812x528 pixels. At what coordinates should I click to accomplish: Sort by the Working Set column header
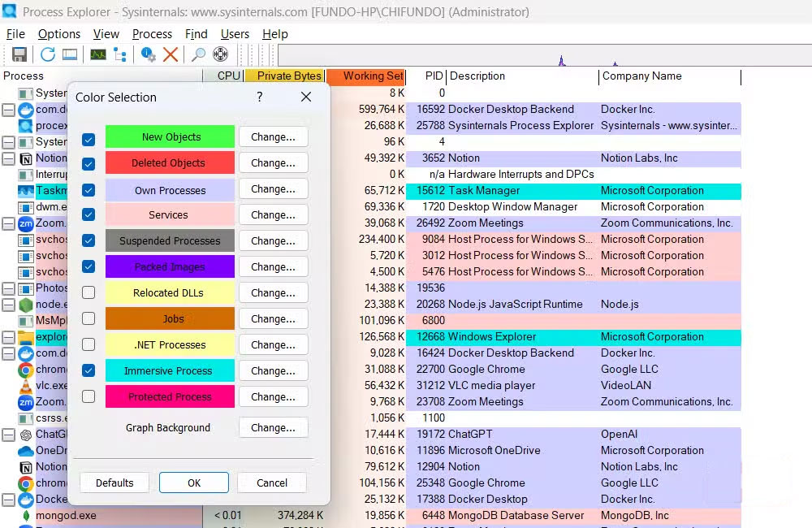click(x=372, y=76)
